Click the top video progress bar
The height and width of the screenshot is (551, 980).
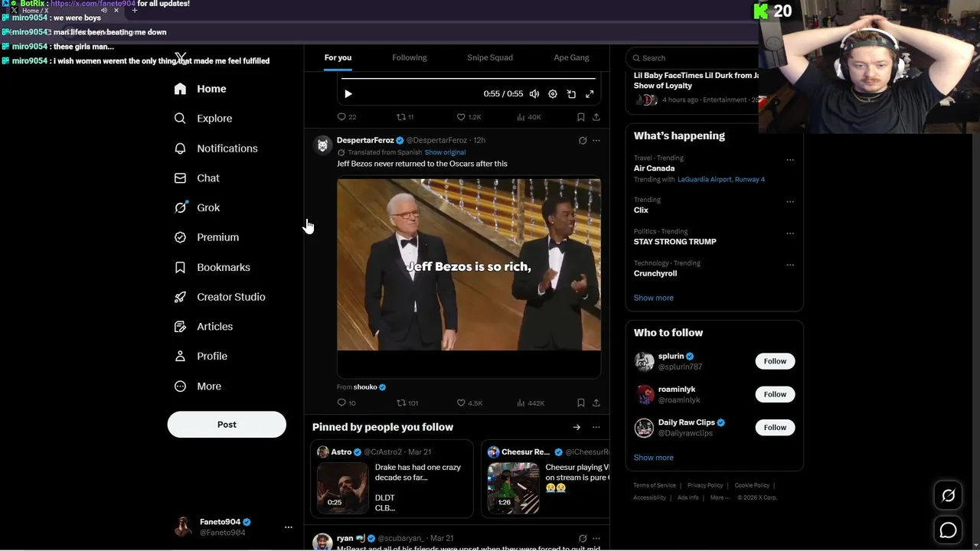pos(468,78)
